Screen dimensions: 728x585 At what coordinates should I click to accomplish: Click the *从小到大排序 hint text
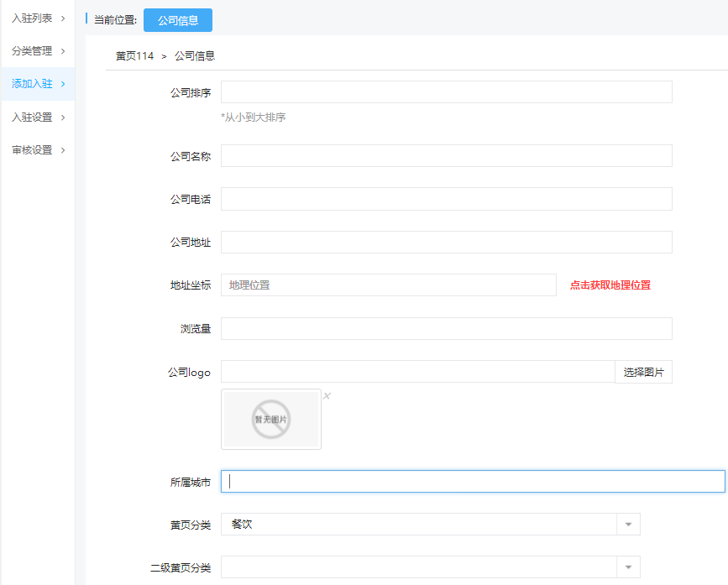[x=254, y=118]
